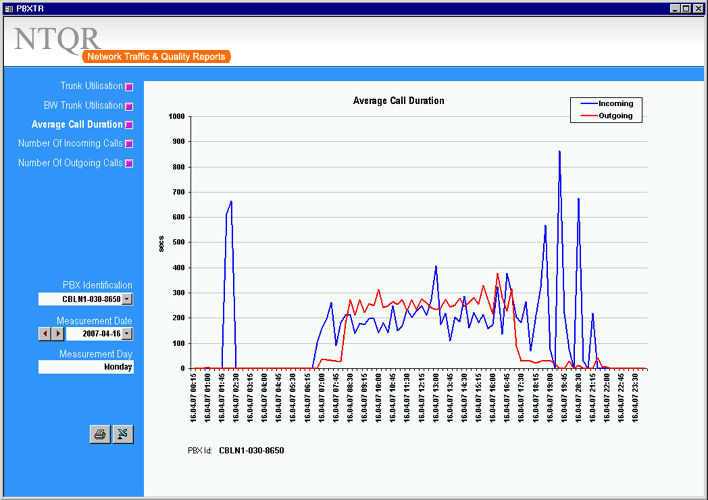Go to previous measurement date arrow
The width and height of the screenshot is (708, 500).
coord(45,333)
